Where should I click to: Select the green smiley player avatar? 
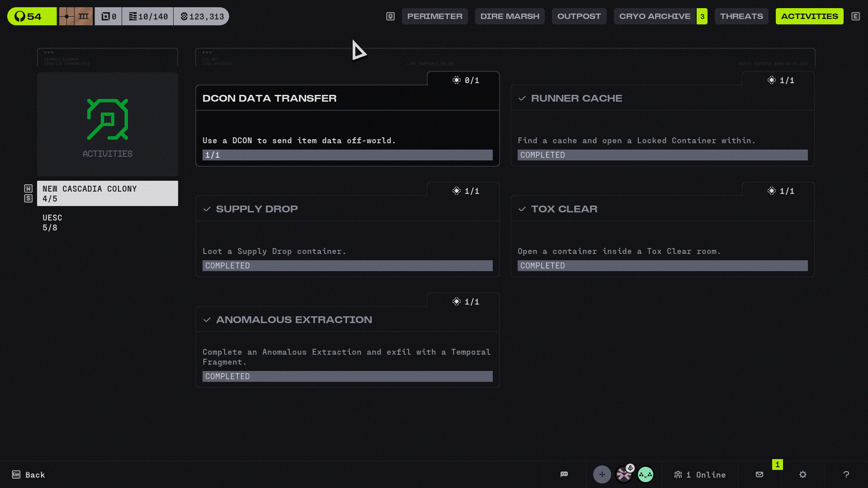pyautogui.click(x=645, y=474)
